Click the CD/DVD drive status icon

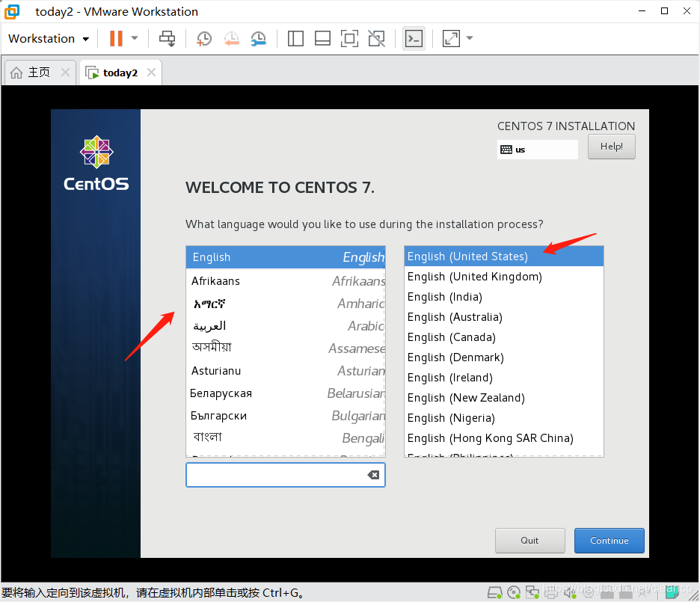pyautogui.click(x=514, y=592)
